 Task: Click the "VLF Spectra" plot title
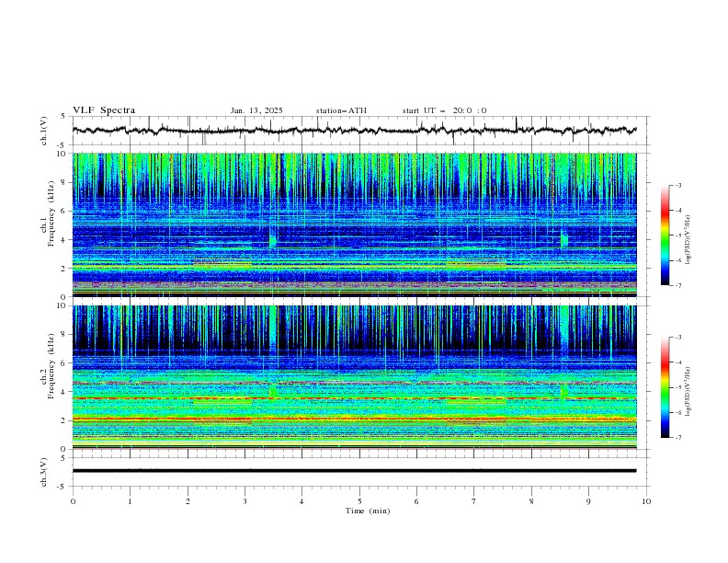pos(104,110)
